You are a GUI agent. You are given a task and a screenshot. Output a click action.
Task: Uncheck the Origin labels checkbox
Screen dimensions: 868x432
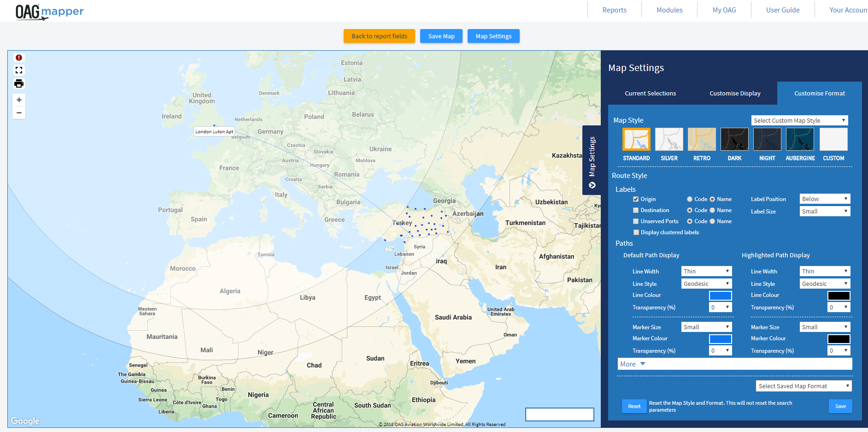coord(636,199)
